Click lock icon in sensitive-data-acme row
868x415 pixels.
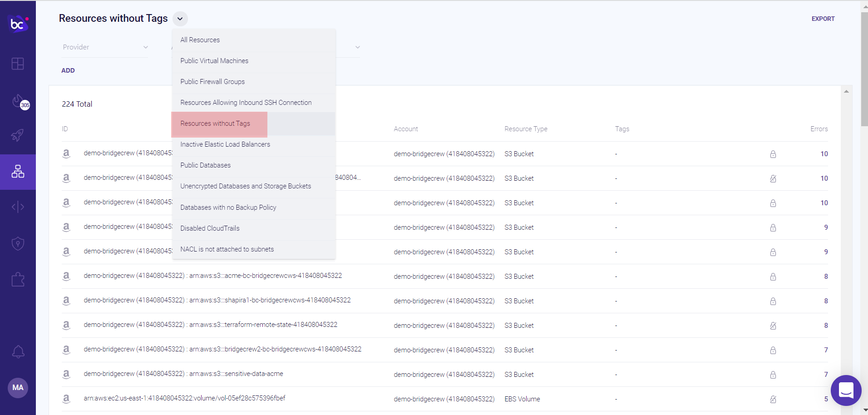[x=773, y=375]
